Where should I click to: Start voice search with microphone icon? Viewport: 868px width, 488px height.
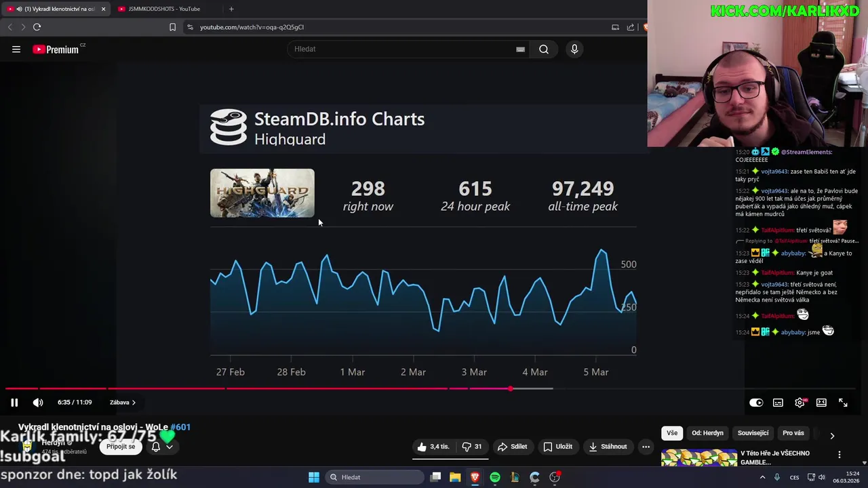point(574,49)
